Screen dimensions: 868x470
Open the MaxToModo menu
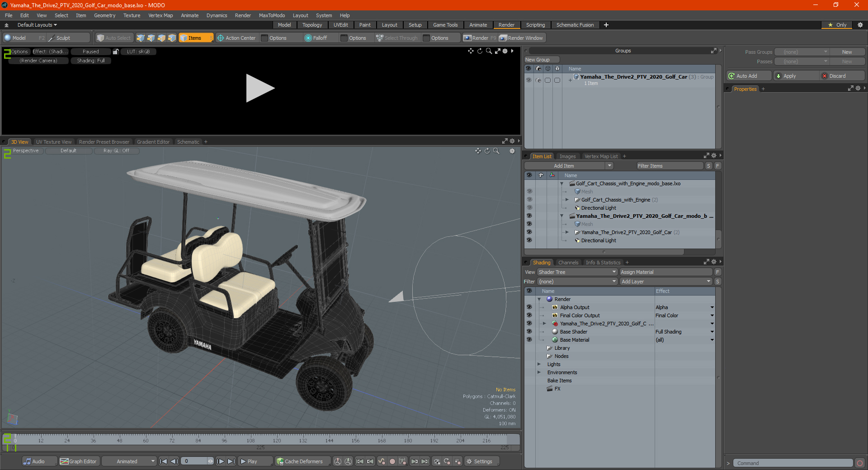(272, 15)
